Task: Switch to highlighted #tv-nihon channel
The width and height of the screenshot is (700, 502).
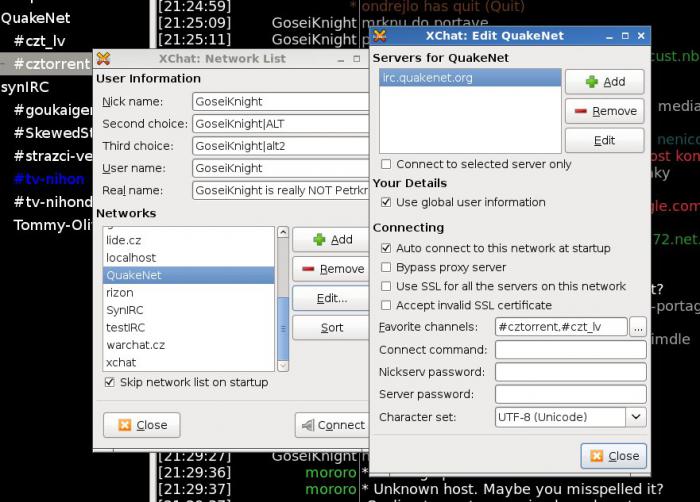Action: point(49,179)
